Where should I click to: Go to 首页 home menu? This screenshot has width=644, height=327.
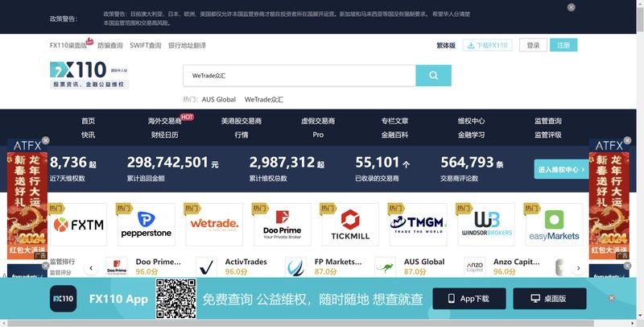point(88,121)
